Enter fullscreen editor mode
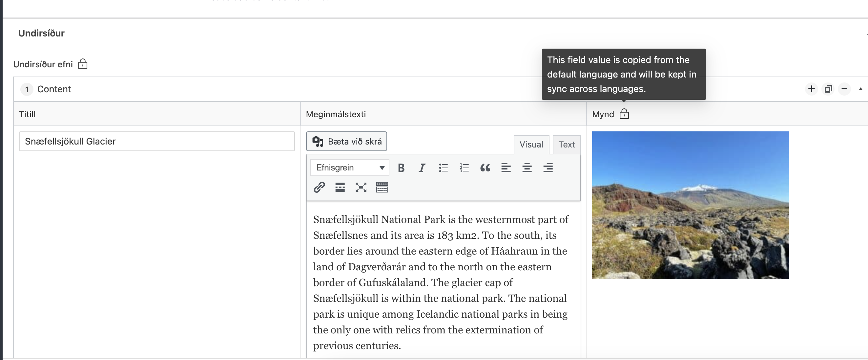The image size is (868, 360). click(361, 187)
